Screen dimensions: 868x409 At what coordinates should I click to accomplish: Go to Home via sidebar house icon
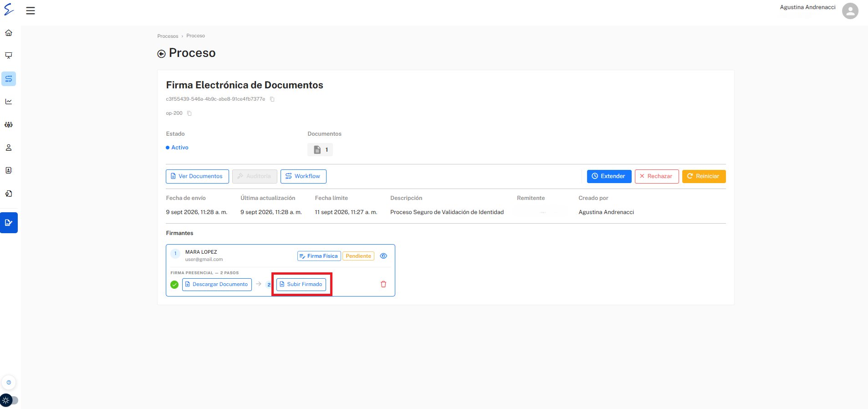pos(9,33)
